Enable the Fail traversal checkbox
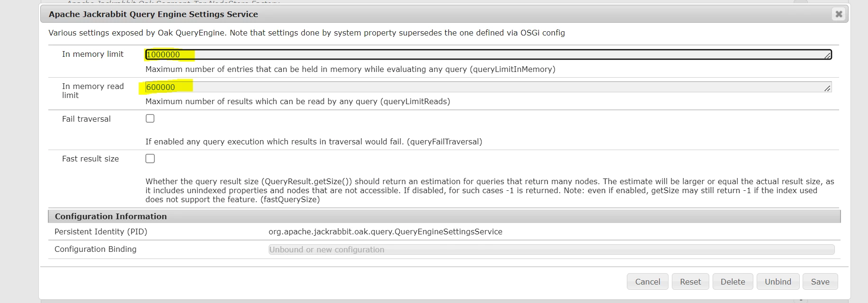 point(150,118)
